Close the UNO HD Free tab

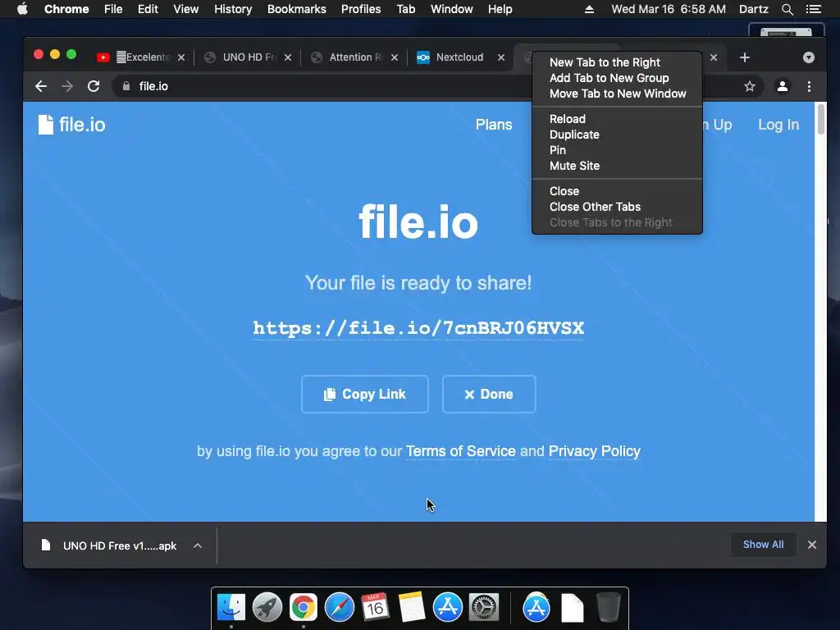pos(288,57)
